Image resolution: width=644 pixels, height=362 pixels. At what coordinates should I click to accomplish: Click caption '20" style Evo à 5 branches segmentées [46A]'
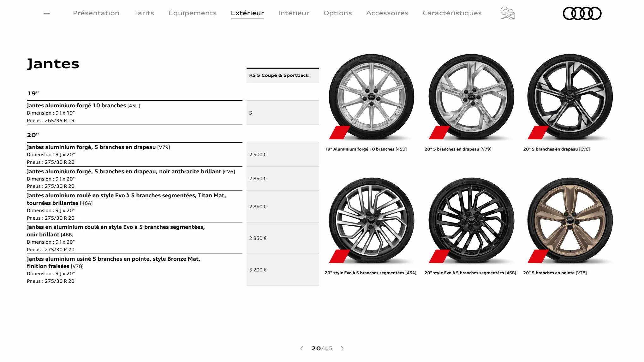[x=370, y=273]
